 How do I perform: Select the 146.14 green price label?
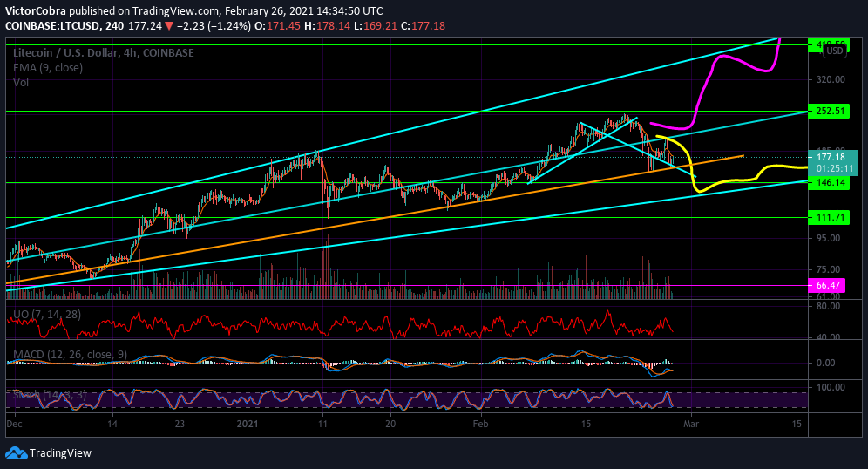point(828,182)
